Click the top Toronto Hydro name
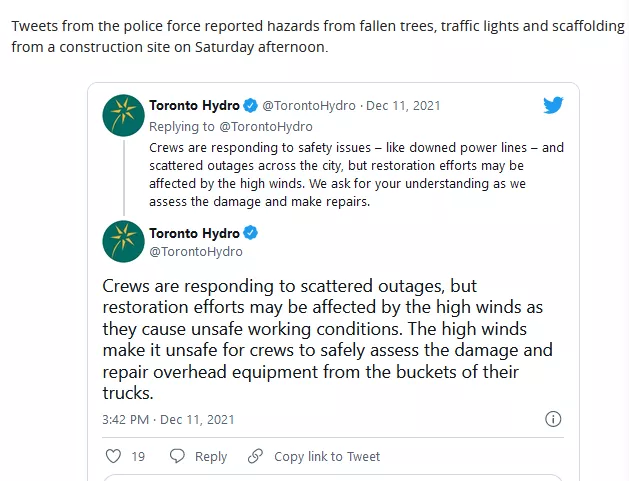Screen dimensions: 629x481 194,106
